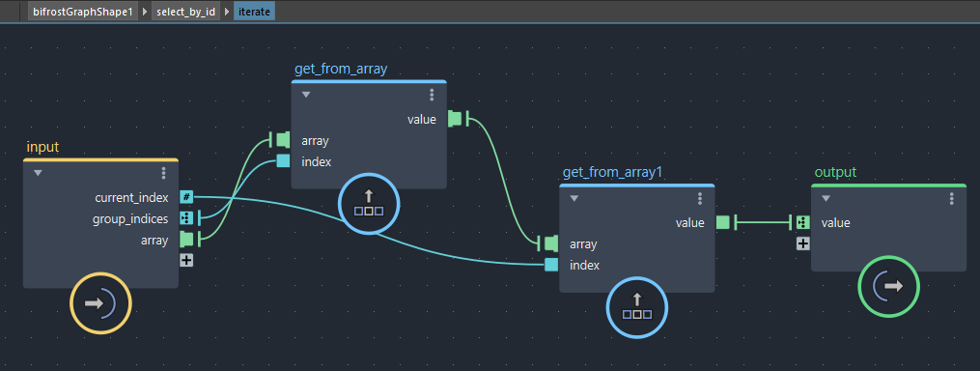Select the iterate breadcrumb
The height and width of the screenshot is (371, 980).
[x=254, y=12]
